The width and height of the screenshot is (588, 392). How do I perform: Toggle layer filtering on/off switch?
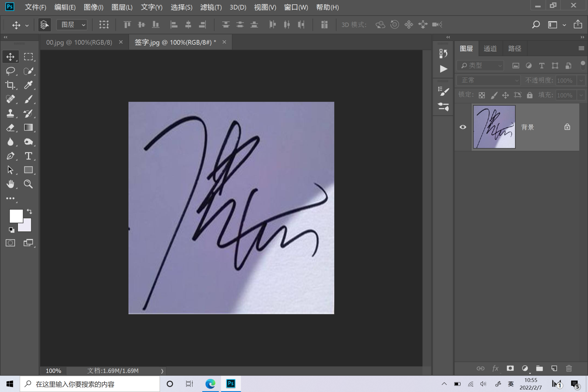582,65
